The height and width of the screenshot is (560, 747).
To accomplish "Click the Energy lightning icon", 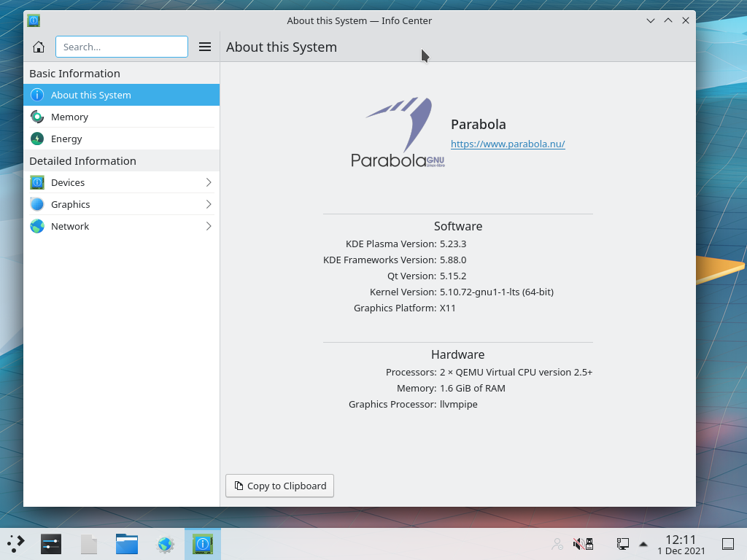I will (37, 139).
